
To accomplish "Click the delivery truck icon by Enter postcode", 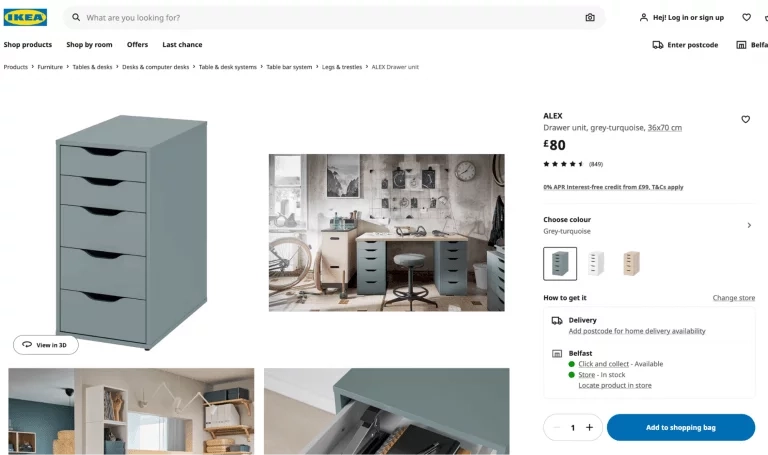I will click(657, 45).
